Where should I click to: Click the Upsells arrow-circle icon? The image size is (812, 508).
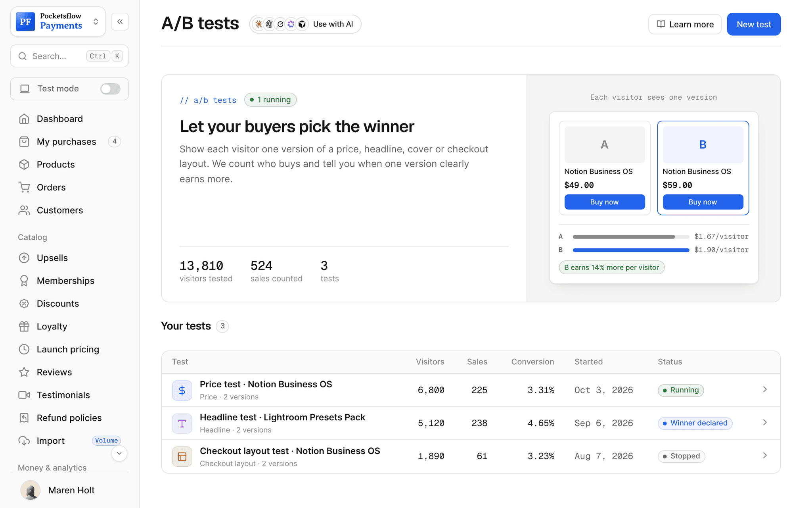click(x=24, y=258)
